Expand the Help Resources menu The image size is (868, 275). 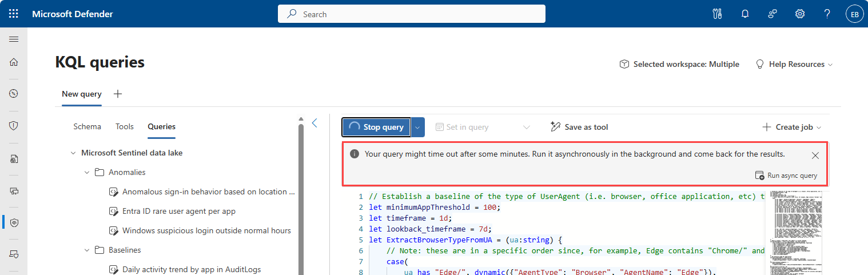click(794, 64)
